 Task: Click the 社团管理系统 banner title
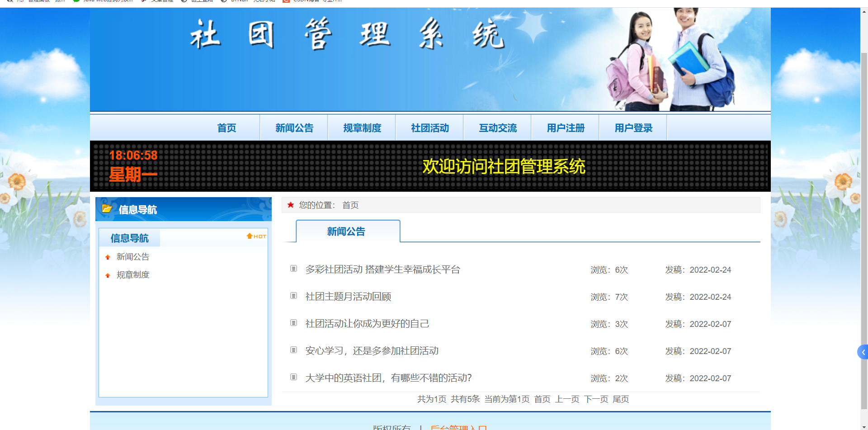347,34
